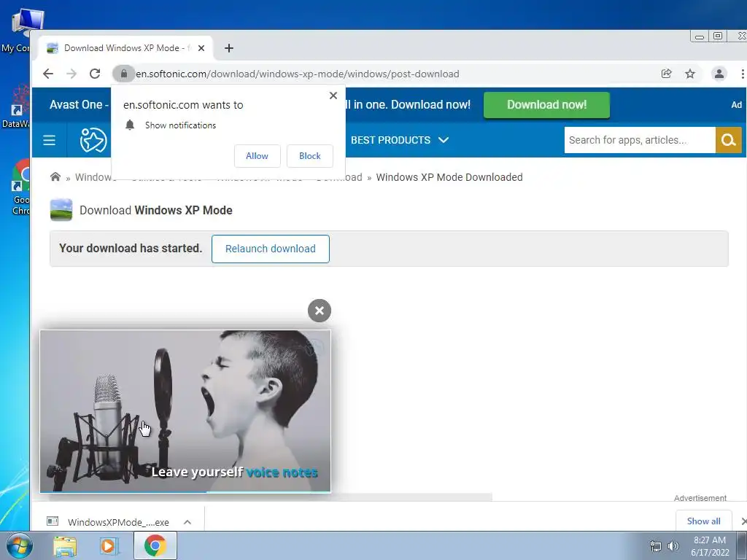
Task: Click the Softonic logo
Action: point(93,140)
